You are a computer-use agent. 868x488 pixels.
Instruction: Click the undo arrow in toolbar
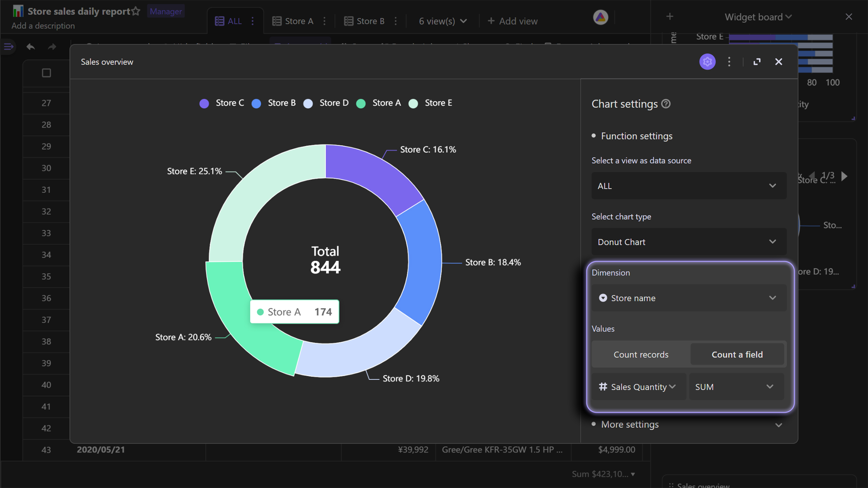point(31,47)
